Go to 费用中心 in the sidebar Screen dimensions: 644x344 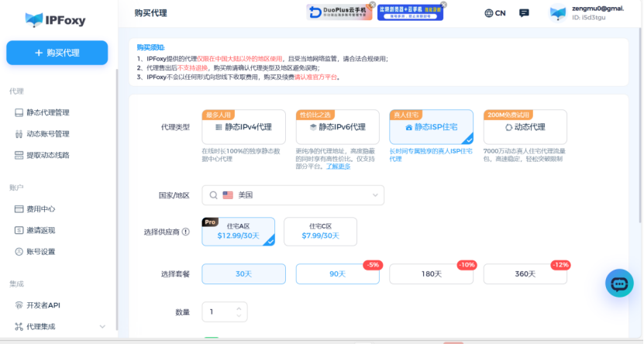coord(40,208)
